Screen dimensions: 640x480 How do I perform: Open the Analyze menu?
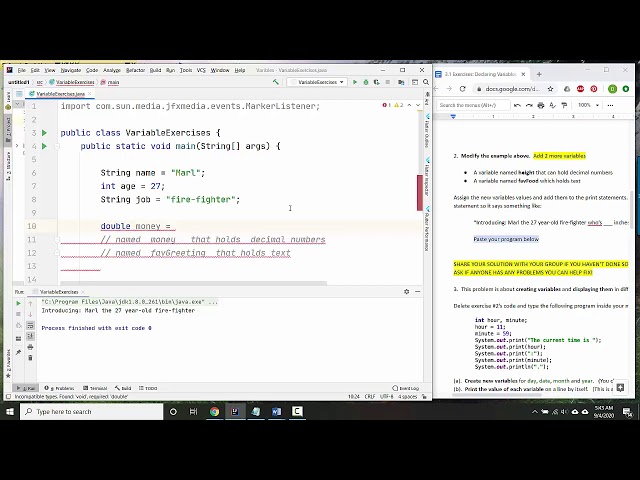point(112,70)
